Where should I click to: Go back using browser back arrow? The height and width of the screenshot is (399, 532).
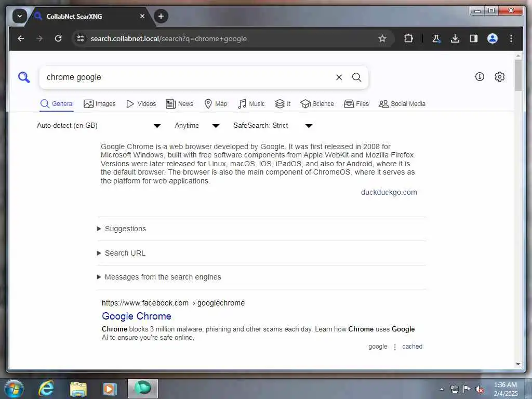pos(21,38)
